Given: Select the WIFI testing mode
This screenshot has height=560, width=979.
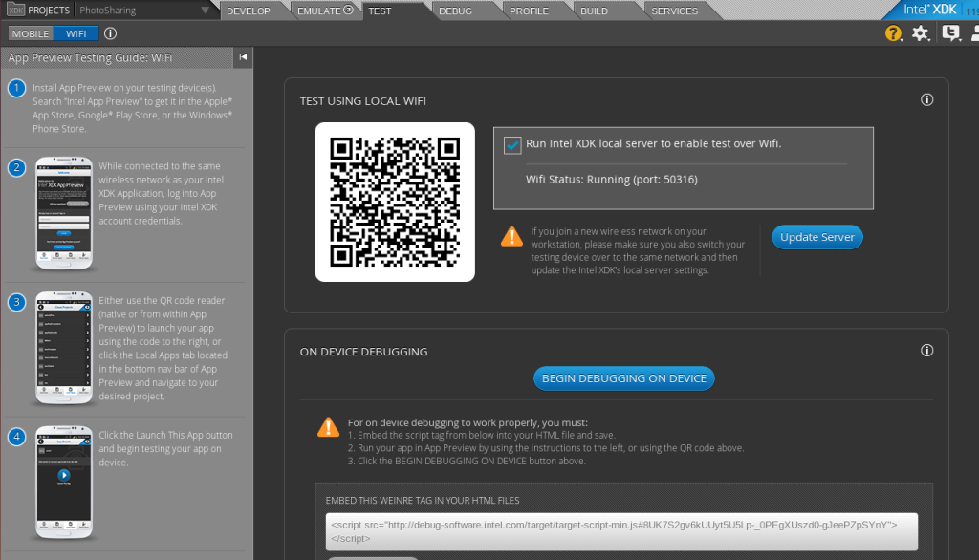Looking at the screenshot, I should pyautogui.click(x=76, y=33).
